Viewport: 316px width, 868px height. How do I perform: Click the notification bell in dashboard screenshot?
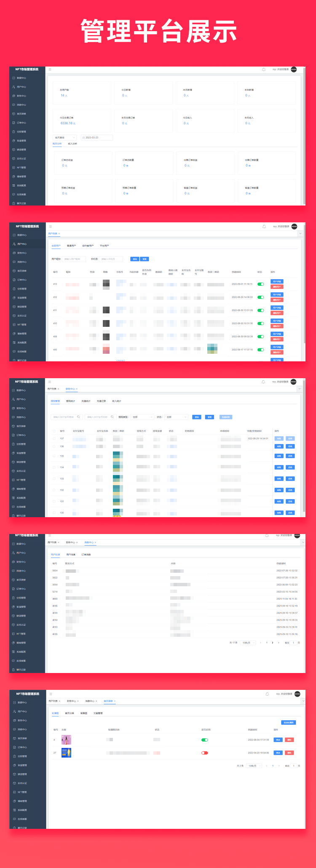coord(264,69)
